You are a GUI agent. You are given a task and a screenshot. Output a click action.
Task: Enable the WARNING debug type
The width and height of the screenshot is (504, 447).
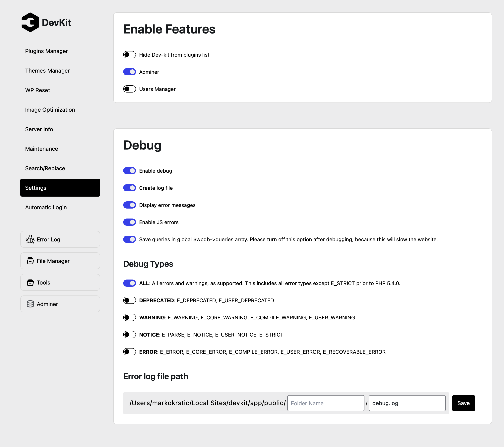tap(129, 317)
